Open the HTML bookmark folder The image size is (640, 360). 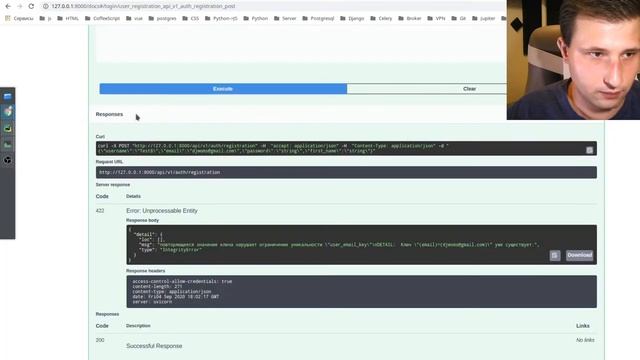tap(68, 18)
